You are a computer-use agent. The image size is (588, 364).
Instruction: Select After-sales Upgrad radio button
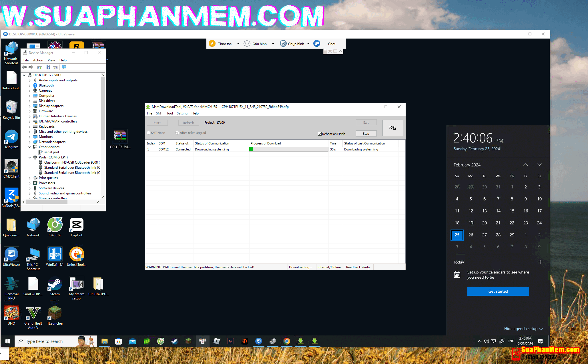pyautogui.click(x=178, y=133)
